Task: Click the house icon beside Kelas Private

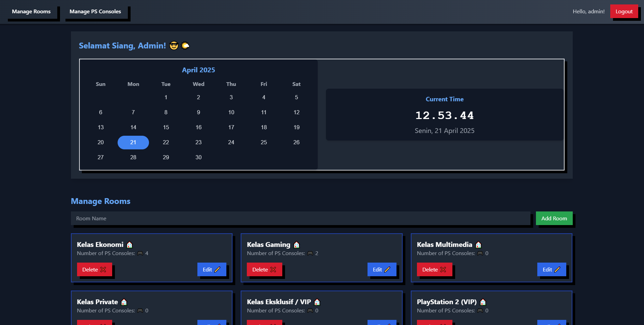Action: tap(124, 302)
